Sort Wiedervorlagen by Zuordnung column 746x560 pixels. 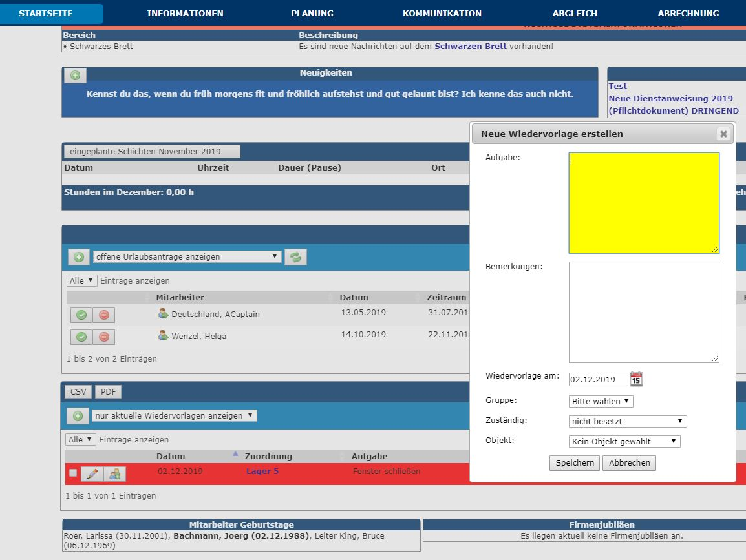tap(268, 457)
